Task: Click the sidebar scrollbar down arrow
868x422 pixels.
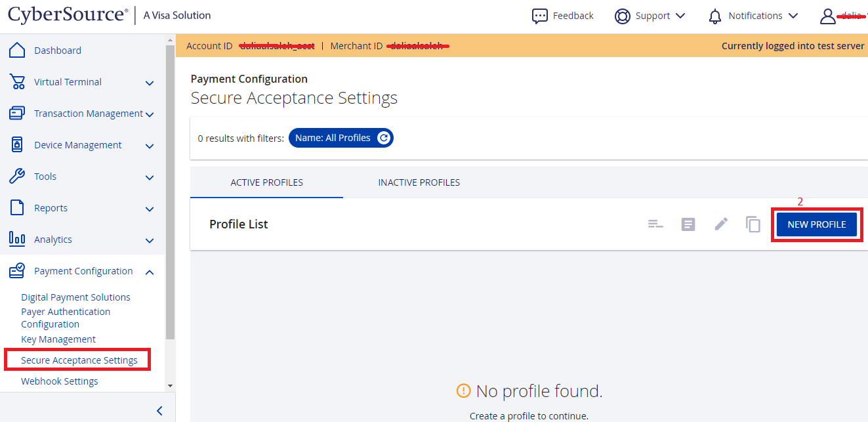Action: (x=171, y=386)
